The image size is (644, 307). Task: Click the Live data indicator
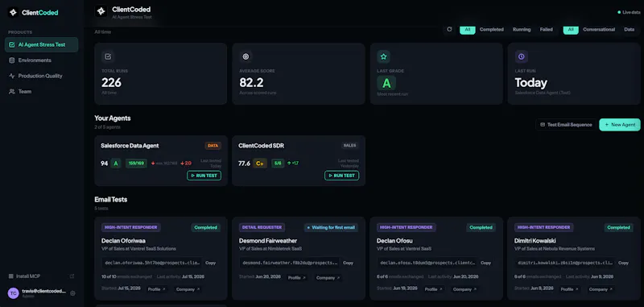pos(629,12)
